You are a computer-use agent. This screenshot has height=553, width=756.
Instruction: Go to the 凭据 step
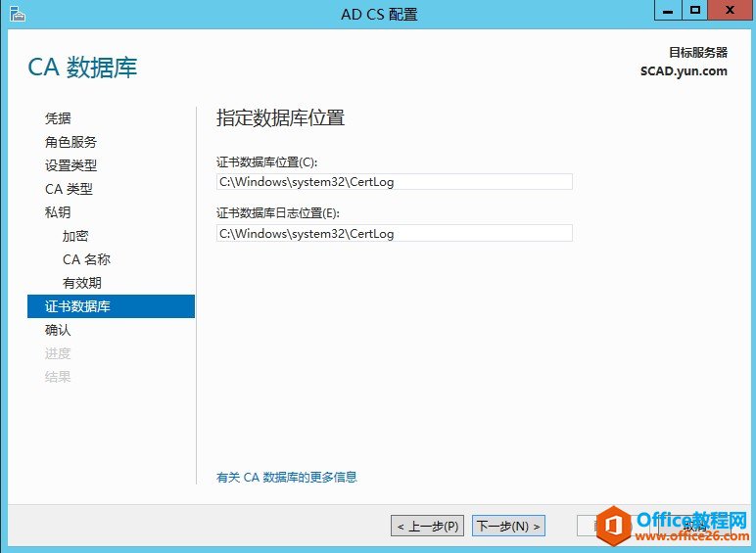pyautogui.click(x=58, y=118)
